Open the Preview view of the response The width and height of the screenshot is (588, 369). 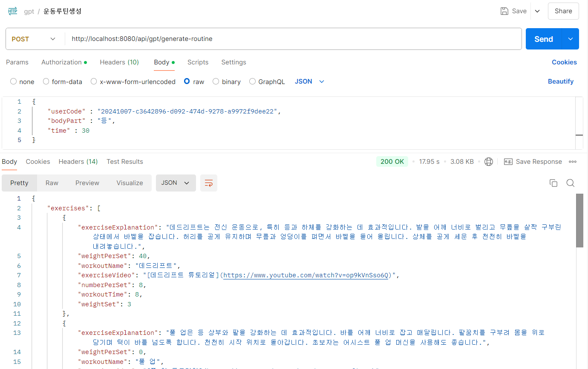(87, 183)
